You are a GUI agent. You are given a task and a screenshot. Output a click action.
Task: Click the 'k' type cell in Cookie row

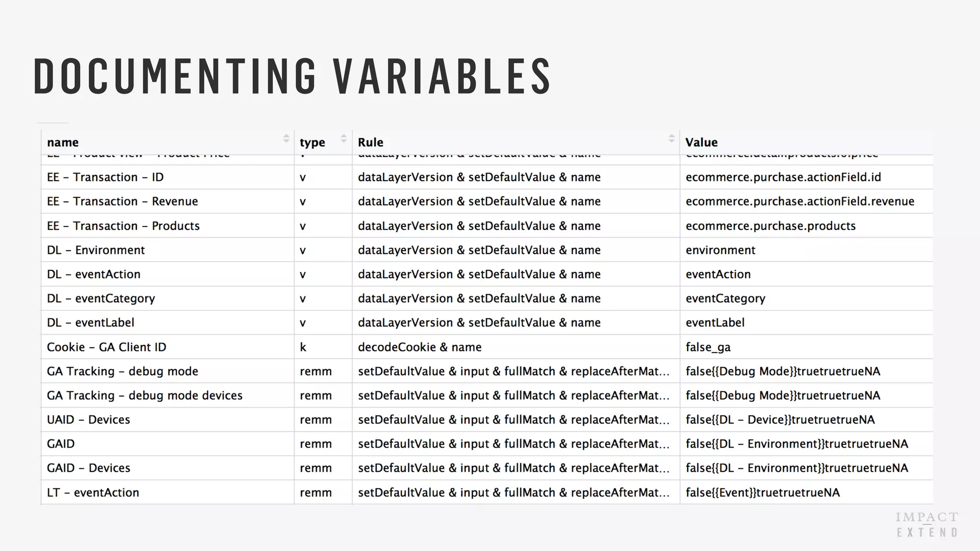pos(323,347)
